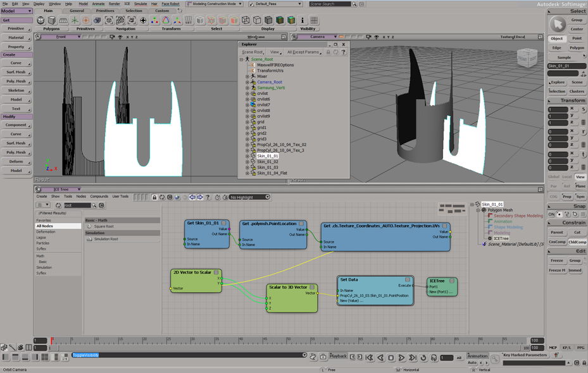The image size is (588, 373).
Task: Click the visibility info 'i' icon
Action: coord(303,20)
